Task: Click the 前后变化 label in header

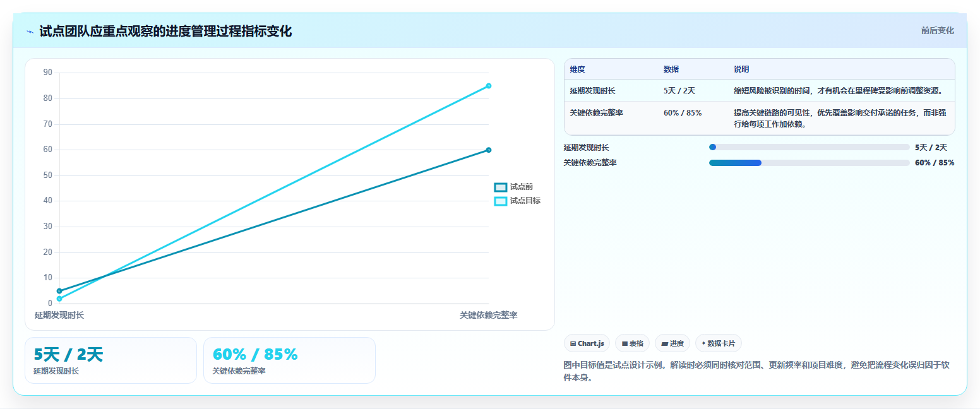Action: [937, 30]
